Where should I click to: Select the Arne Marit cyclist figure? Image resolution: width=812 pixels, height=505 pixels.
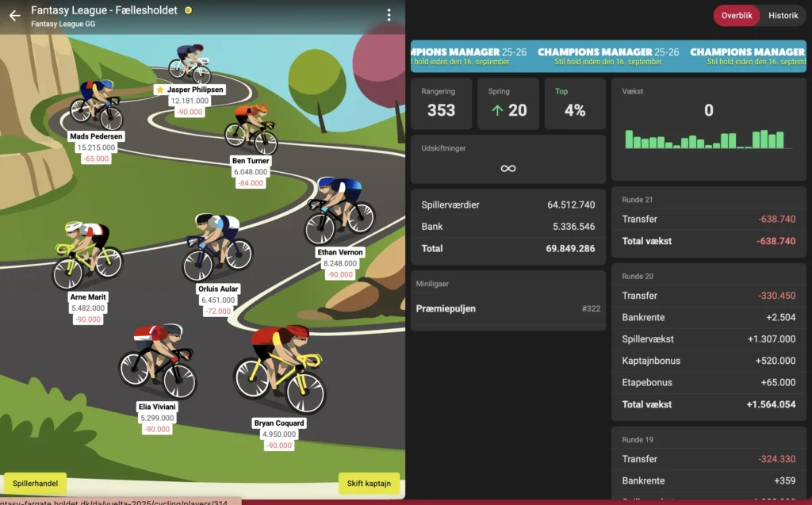tap(87, 254)
